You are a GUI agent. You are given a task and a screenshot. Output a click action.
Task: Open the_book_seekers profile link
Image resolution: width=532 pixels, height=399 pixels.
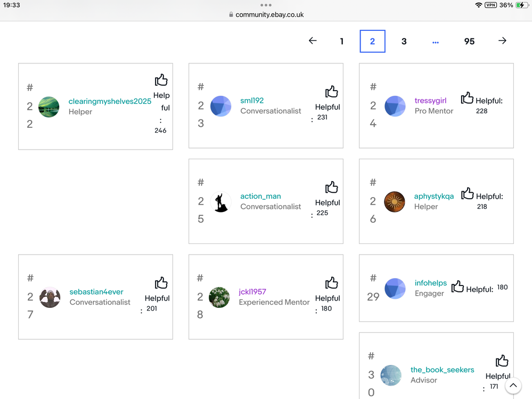442,370
